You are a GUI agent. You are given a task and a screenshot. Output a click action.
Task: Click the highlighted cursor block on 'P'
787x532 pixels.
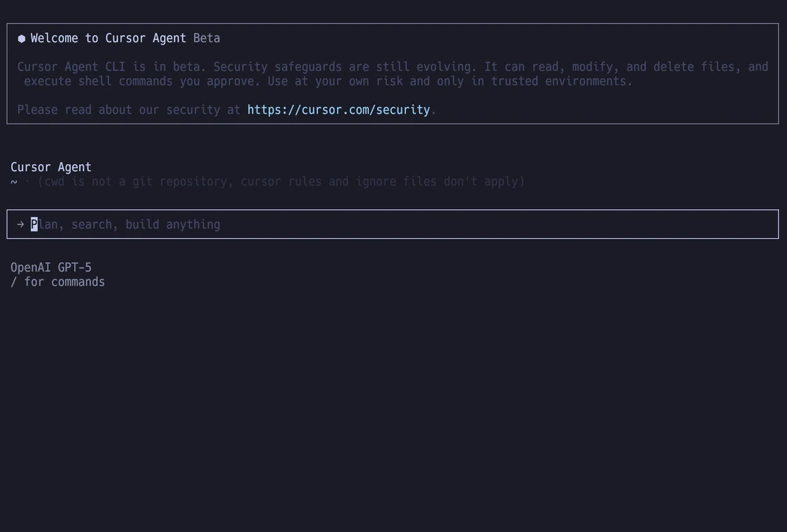pyautogui.click(x=34, y=224)
